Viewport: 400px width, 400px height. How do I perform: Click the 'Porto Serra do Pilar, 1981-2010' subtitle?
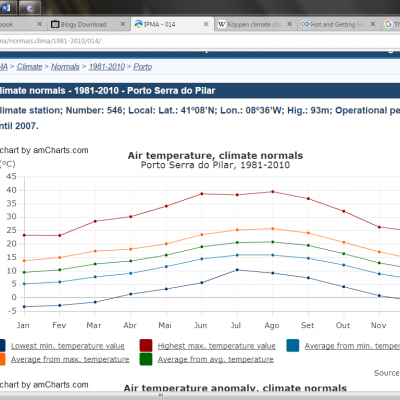point(215,165)
